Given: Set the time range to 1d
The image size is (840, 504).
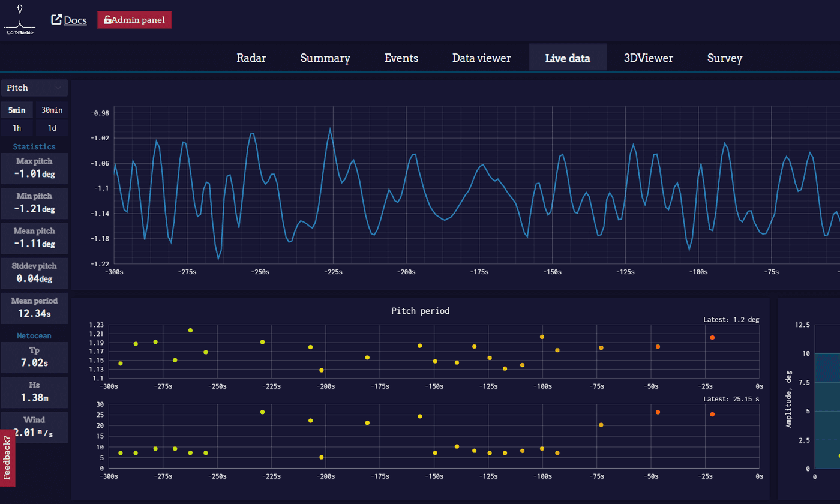Looking at the screenshot, I should tap(52, 128).
